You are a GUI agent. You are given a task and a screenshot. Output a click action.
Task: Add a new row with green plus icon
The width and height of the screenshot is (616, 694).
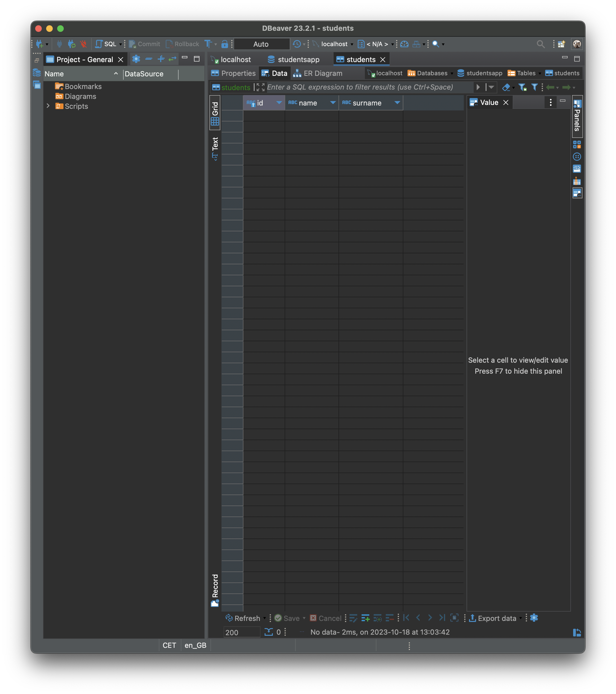[x=365, y=618]
